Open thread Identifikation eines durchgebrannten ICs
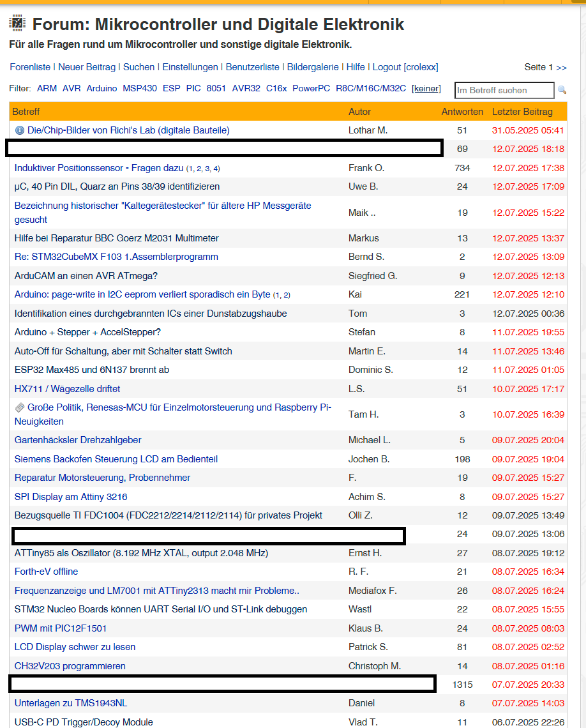The width and height of the screenshot is (586, 728). [150, 314]
